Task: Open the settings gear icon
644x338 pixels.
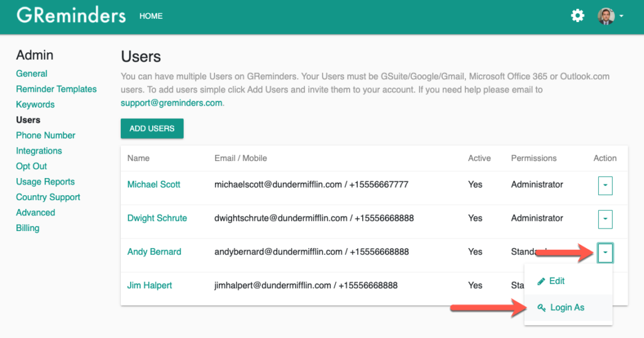Action: point(577,16)
